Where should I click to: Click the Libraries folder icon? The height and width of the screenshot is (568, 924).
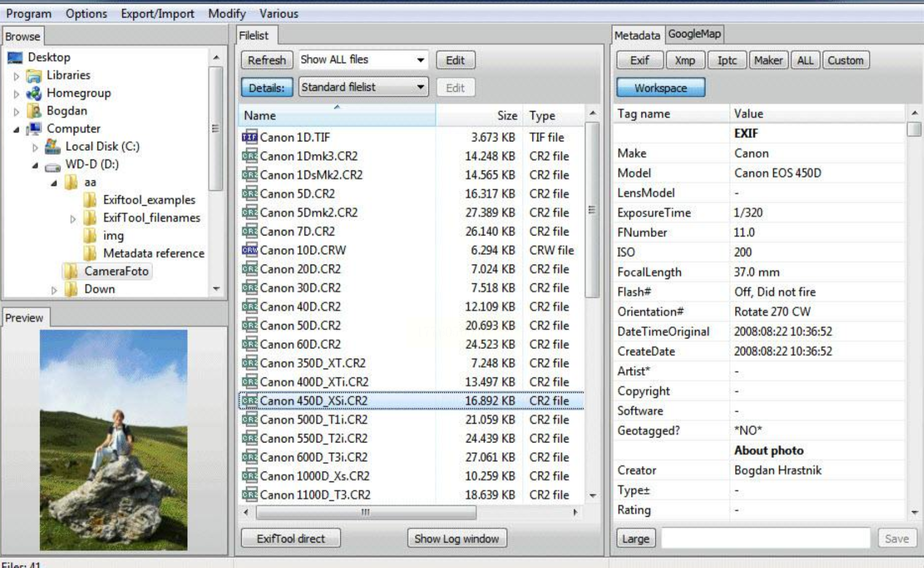pyautogui.click(x=34, y=75)
